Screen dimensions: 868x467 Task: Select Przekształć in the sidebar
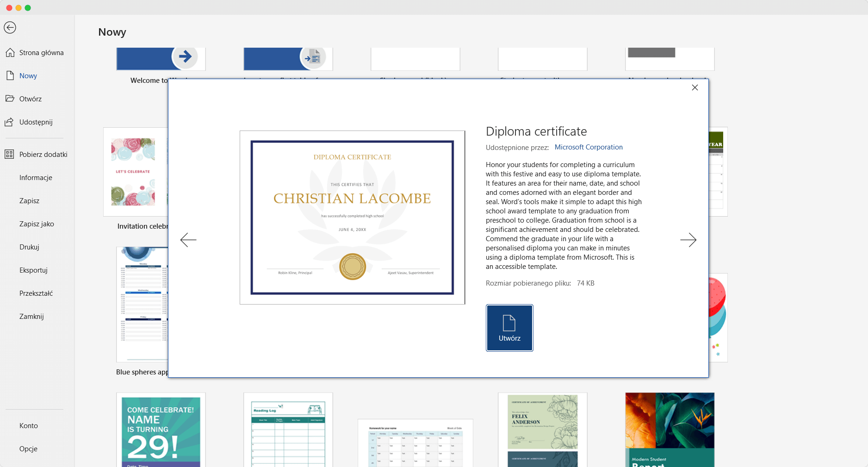[x=36, y=293]
